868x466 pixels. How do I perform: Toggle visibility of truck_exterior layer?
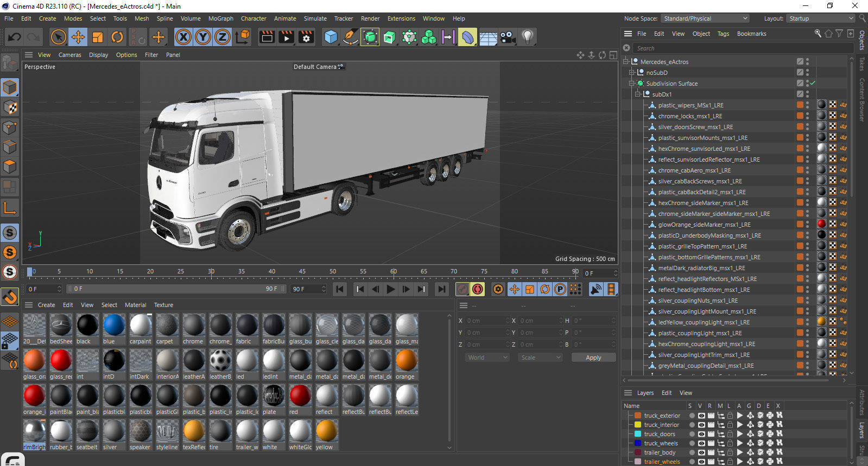click(x=701, y=416)
